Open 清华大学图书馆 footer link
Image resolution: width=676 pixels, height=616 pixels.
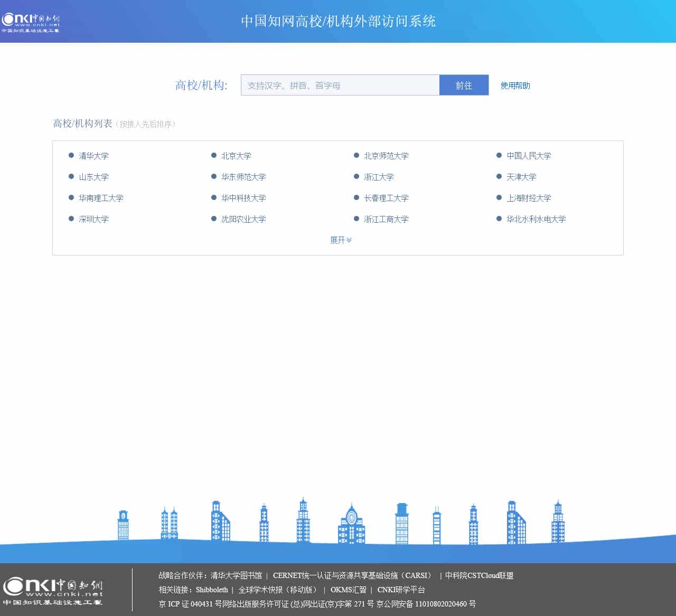[236, 575]
